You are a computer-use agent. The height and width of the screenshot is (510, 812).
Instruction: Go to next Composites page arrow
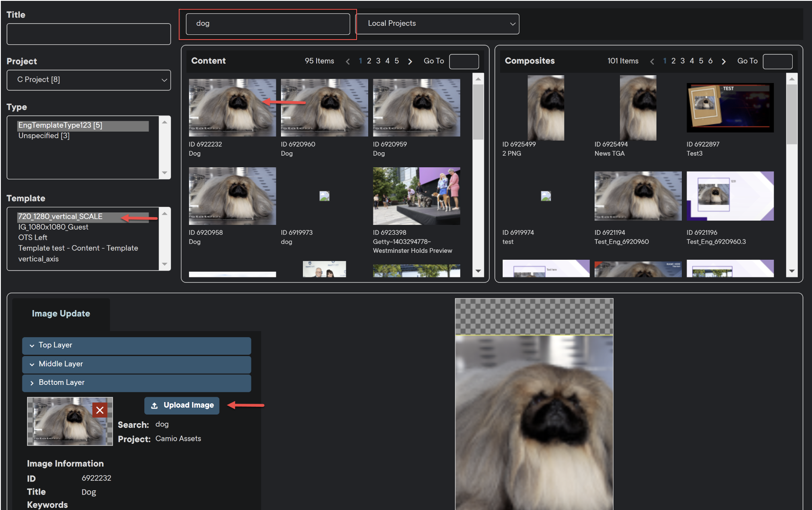pyautogui.click(x=723, y=61)
